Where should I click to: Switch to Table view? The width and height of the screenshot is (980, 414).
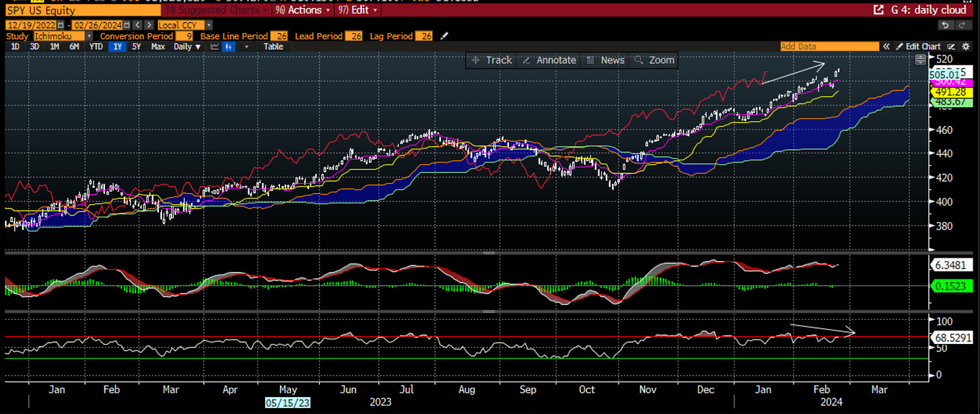[x=273, y=46]
